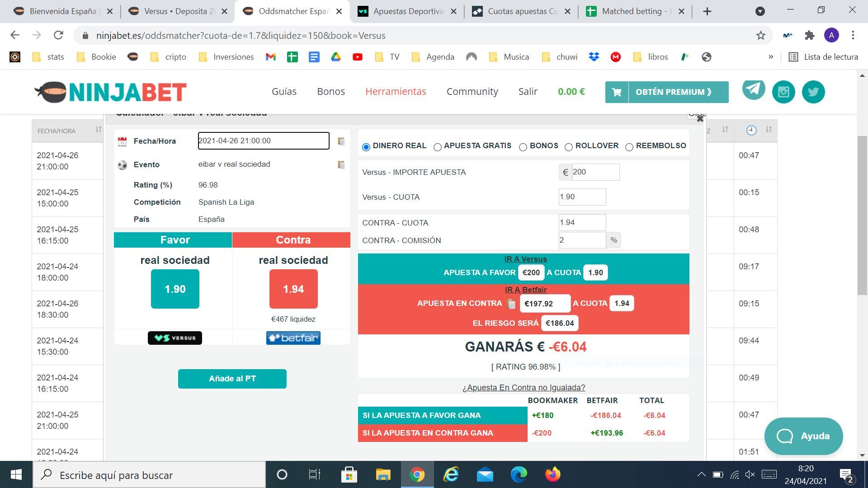Open Gmail bookmark icon

coord(271,57)
